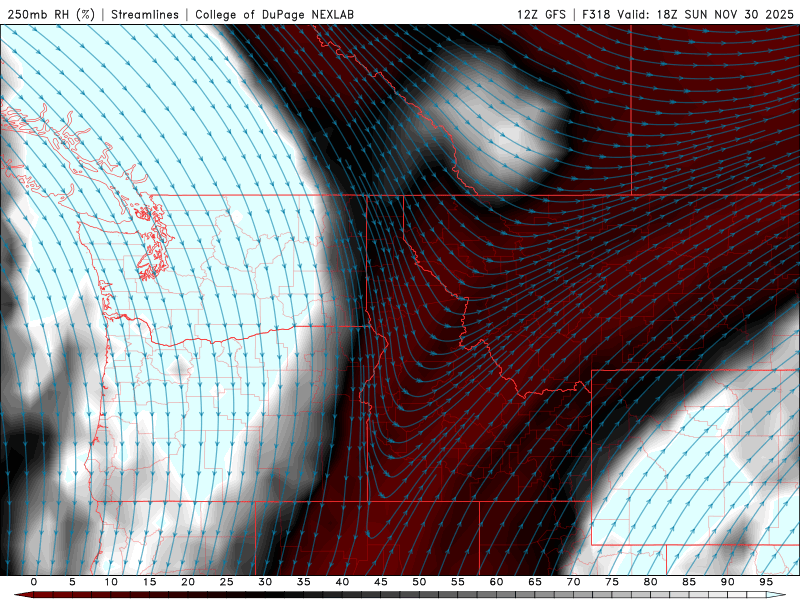
Task: Click the colorbar tick label "85"
Action: coord(689,582)
